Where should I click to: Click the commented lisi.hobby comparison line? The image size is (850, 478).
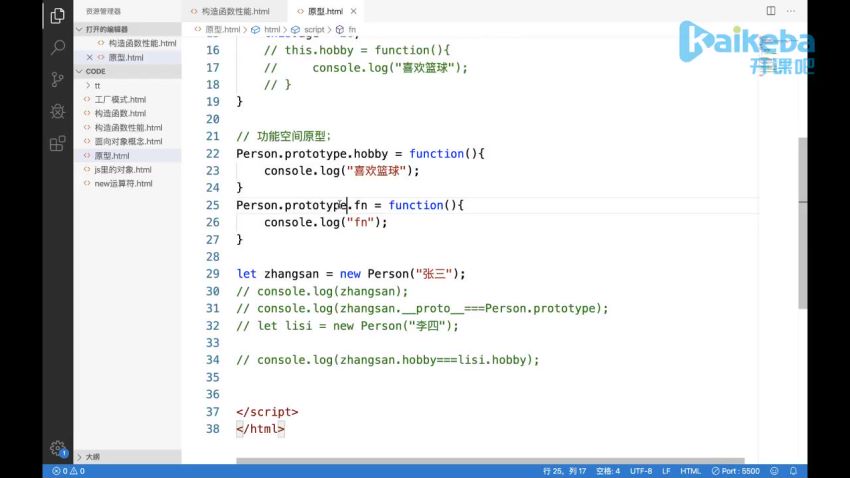coord(388,360)
